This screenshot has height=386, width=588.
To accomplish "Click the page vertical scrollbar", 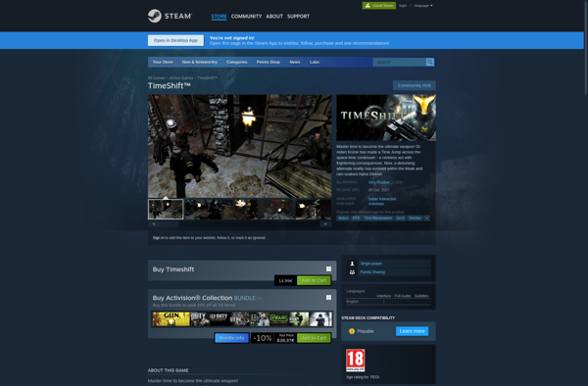I will click(585, 48).
